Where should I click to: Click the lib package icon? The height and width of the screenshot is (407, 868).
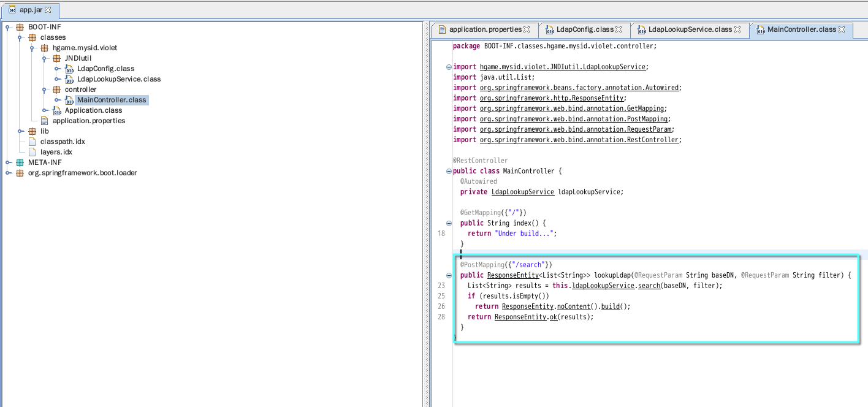point(32,131)
